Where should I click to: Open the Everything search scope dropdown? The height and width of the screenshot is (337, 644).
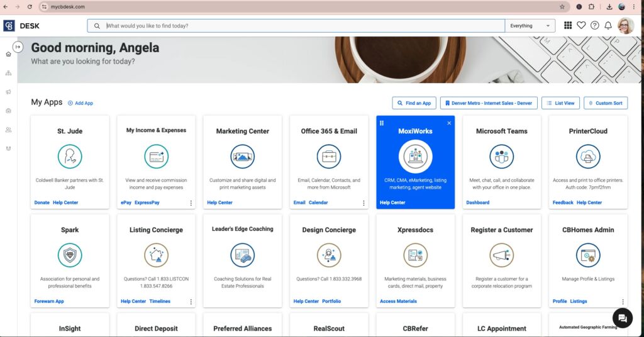[530, 26]
